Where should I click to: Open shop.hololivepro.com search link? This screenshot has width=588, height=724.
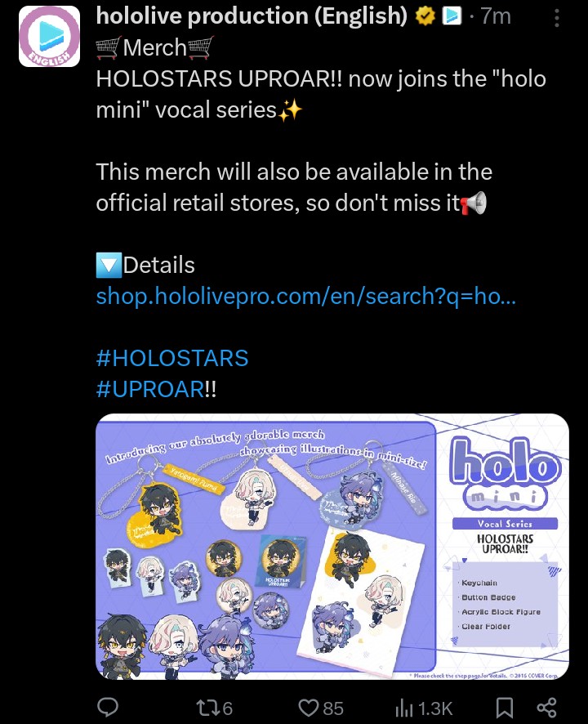[306, 296]
